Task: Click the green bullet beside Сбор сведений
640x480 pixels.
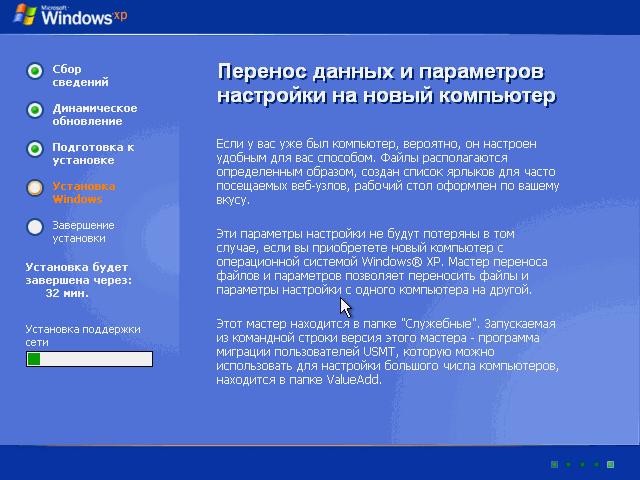Action: (35, 71)
